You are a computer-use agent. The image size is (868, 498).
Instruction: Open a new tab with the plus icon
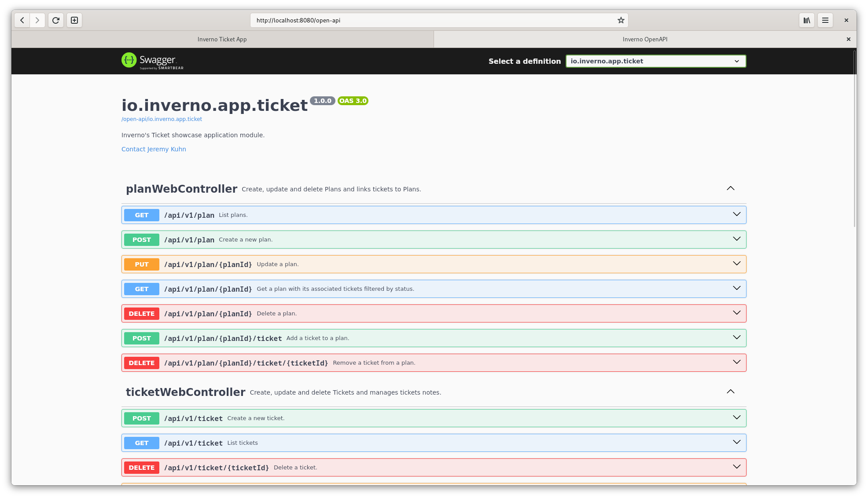tap(74, 20)
